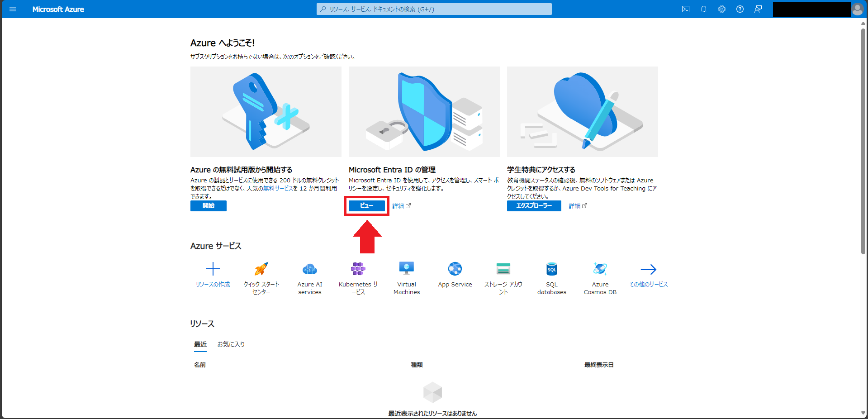
Task: Click the resource search input field
Action: [x=433, y=9]
